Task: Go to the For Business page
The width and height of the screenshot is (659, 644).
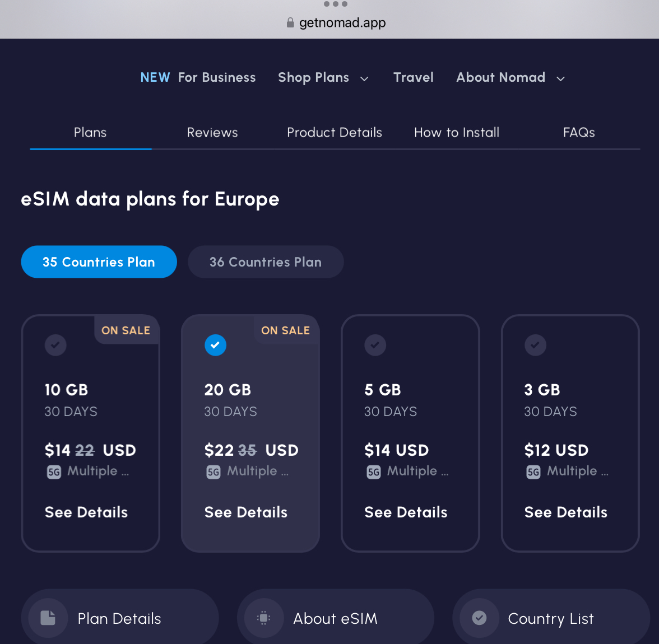Action: coord(217,78)
